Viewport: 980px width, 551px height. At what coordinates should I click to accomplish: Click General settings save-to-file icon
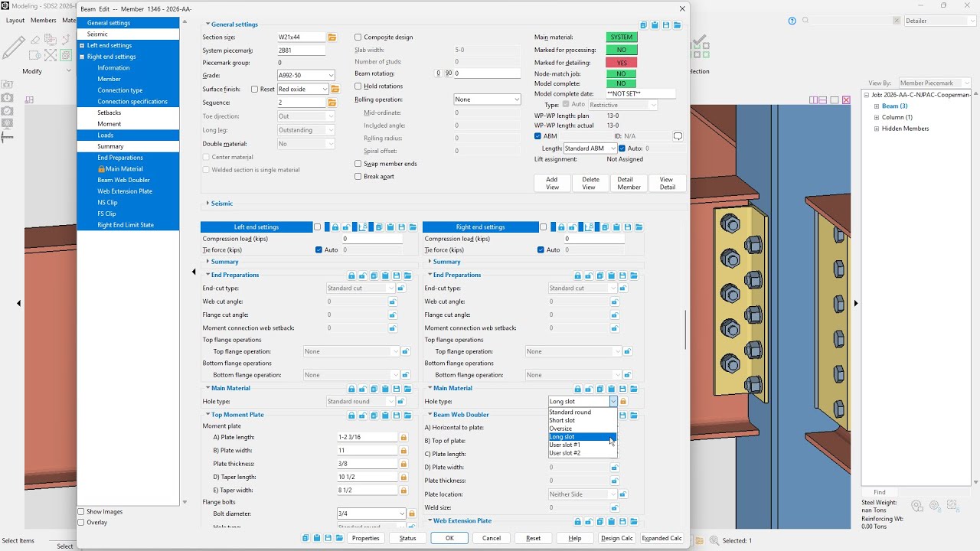(666, 25)
